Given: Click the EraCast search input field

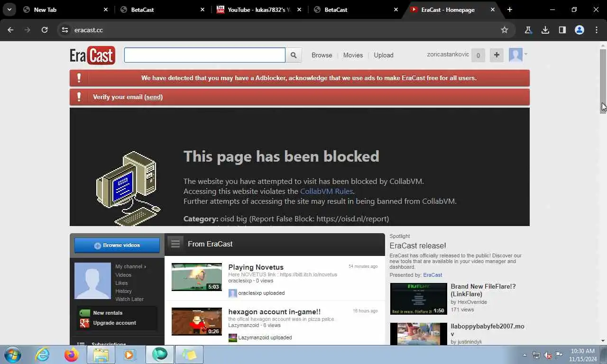Looking at the screenshot, I should (205, 55).
